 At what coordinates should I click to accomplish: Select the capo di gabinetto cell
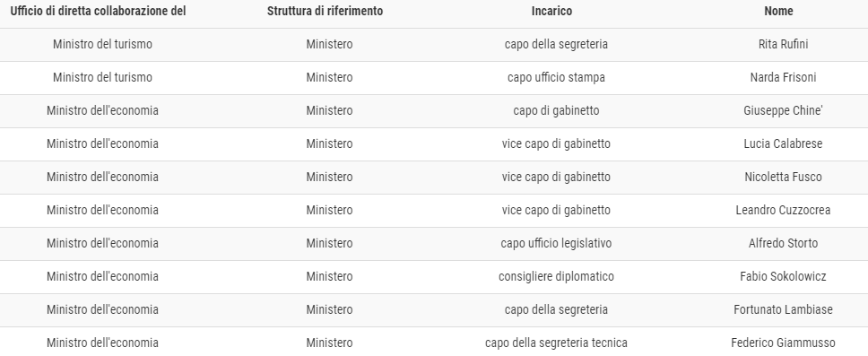pos(556,110)
